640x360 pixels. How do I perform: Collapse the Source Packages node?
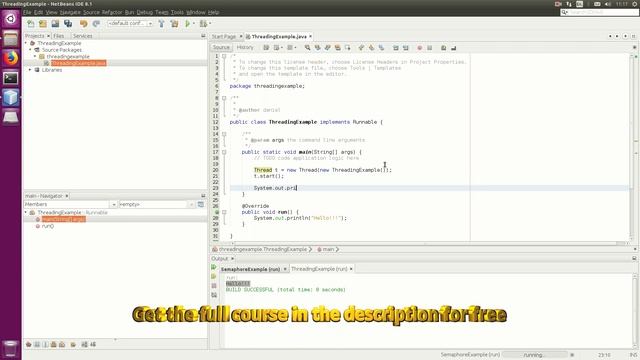pyautogui.click(x=30, y=49)
